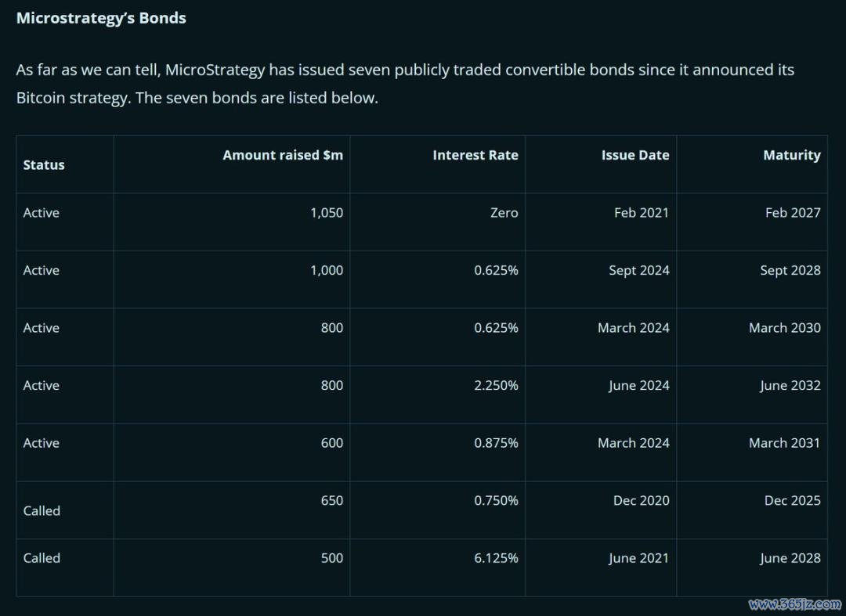Viewport: 846px width, 616px height.
Task: Click the Issue Date column header
Action: point(634,155)
